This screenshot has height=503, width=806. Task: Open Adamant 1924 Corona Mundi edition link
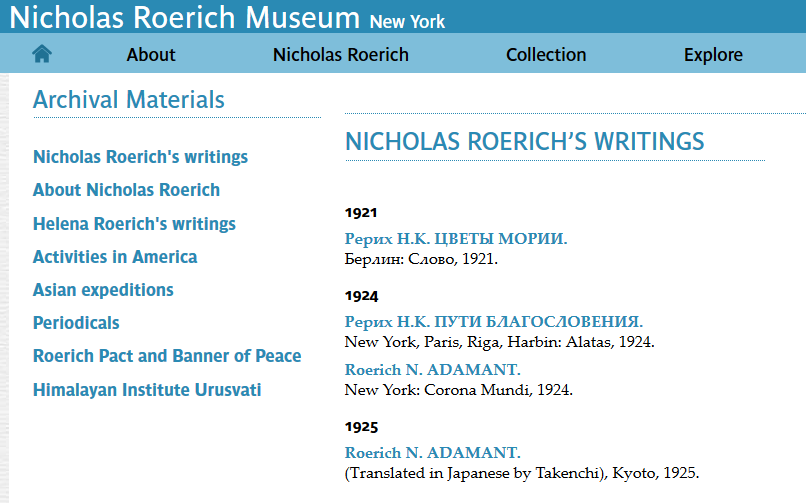click(432, 370)
